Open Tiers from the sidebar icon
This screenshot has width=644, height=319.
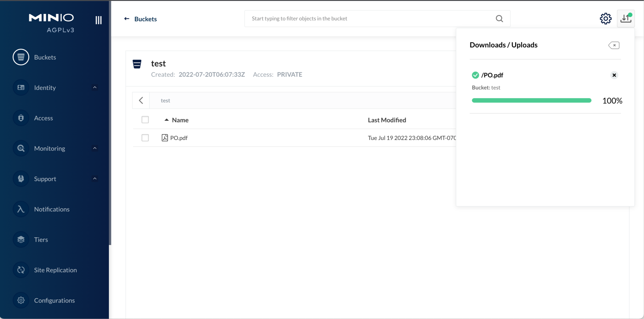21,239
